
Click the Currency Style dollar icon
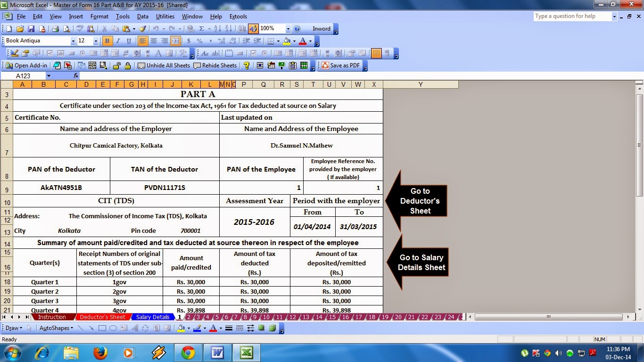pyautogui.click(x=189, y=41)
